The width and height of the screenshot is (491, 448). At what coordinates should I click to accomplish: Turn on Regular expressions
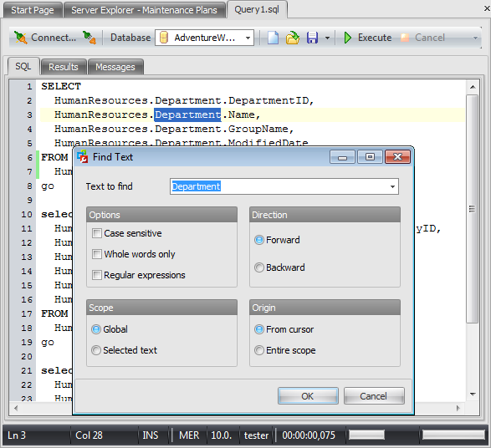(x=97, y=275)
